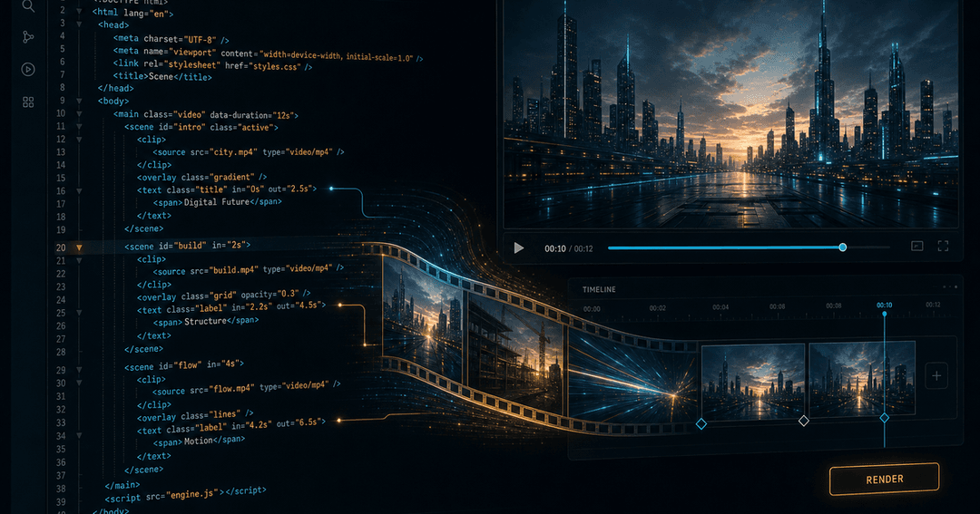Click the 'city.mp4' source line
Screen dimensions: 980x514
[249, 151]
